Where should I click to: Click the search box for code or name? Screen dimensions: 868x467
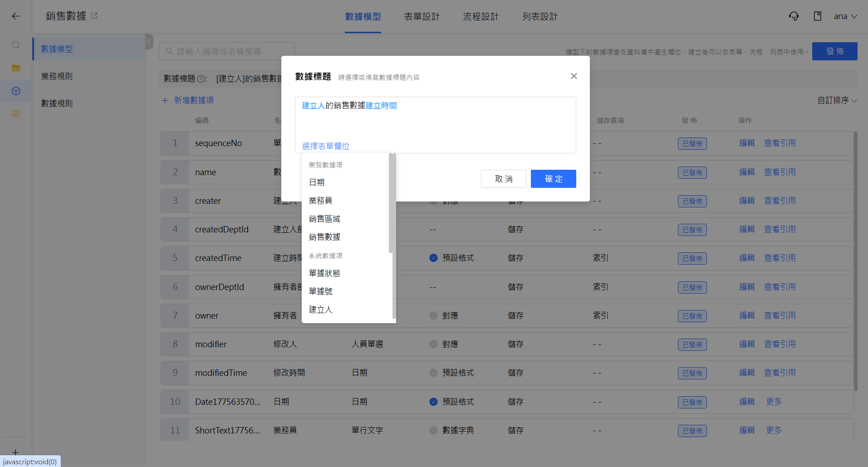tap(227, 51)
